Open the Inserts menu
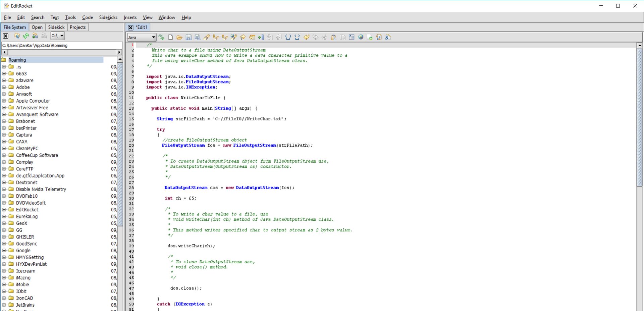 point(130,17)
